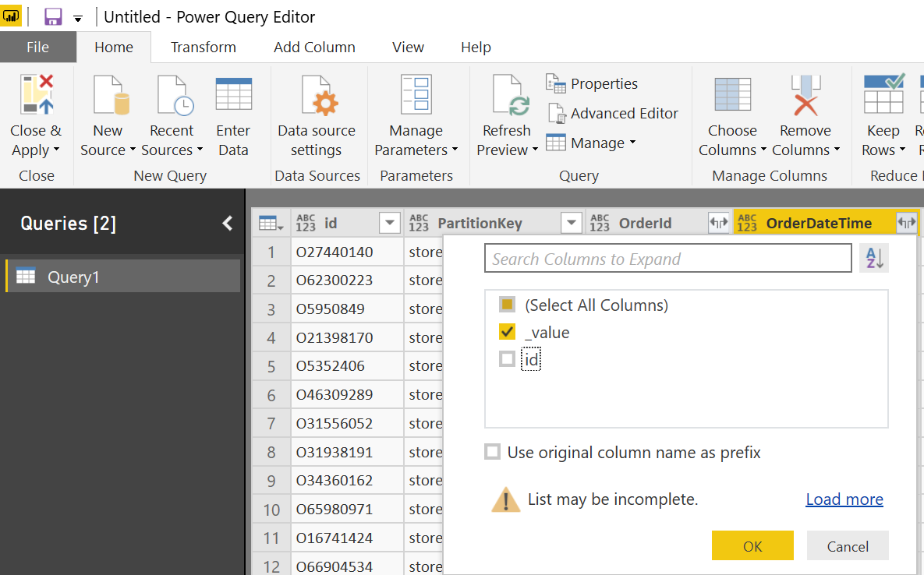
Task: Toggle the Select All Columns checkbox
Action: (507, 305)
